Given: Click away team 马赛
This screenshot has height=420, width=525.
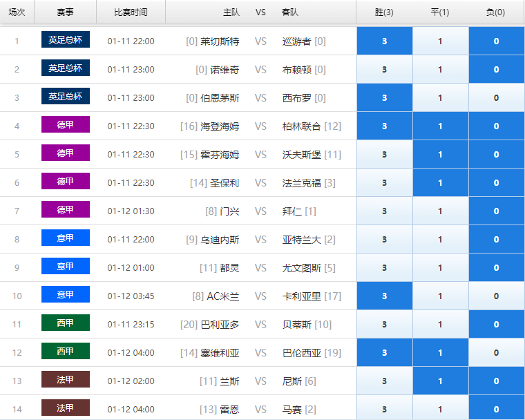Looking at the screenshot, I should tap(292, 409).
